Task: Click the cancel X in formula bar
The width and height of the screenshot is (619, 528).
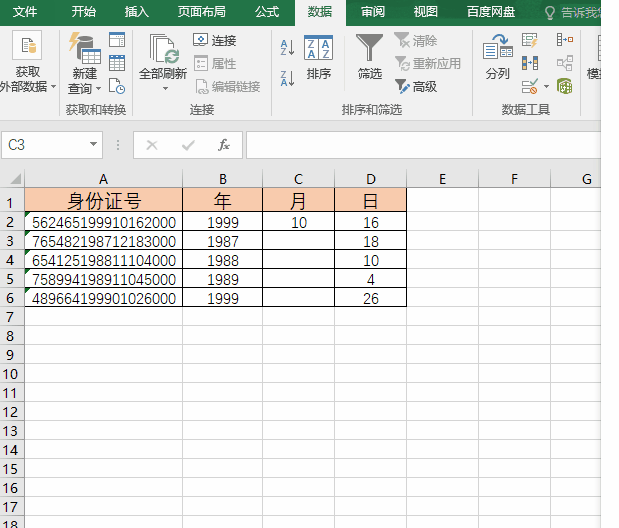Action: tap(152, 145)
